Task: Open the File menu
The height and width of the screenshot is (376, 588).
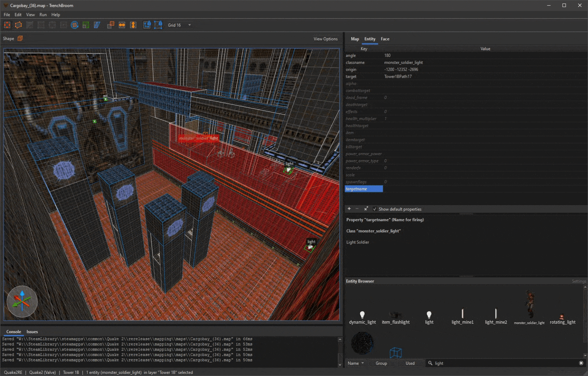Action: click(x=7, y=15)
